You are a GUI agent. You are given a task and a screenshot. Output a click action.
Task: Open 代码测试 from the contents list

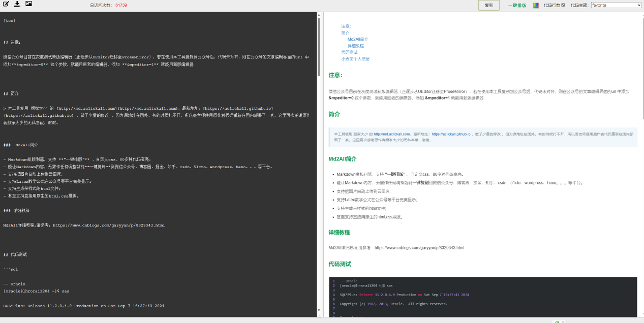click(349, 52)
